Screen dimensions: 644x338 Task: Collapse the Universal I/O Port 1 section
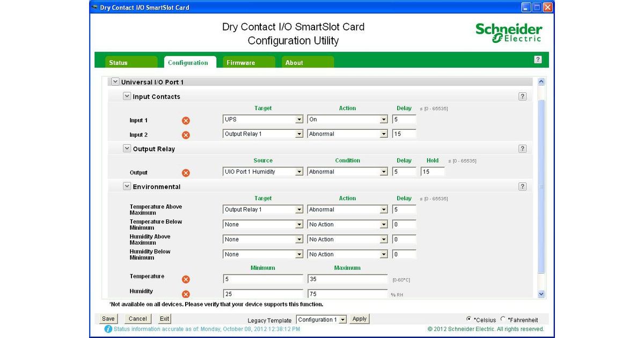click(x=115, y=82)
